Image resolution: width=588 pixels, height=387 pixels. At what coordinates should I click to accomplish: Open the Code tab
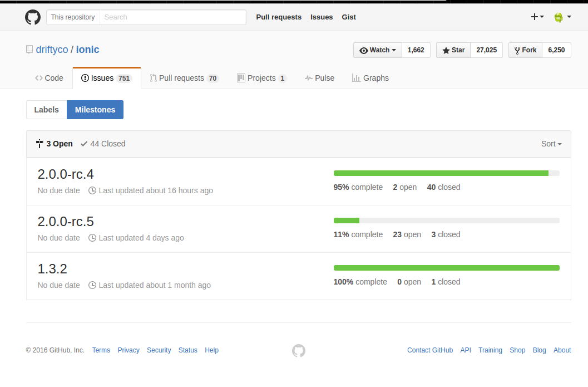[x=49, y=78]
